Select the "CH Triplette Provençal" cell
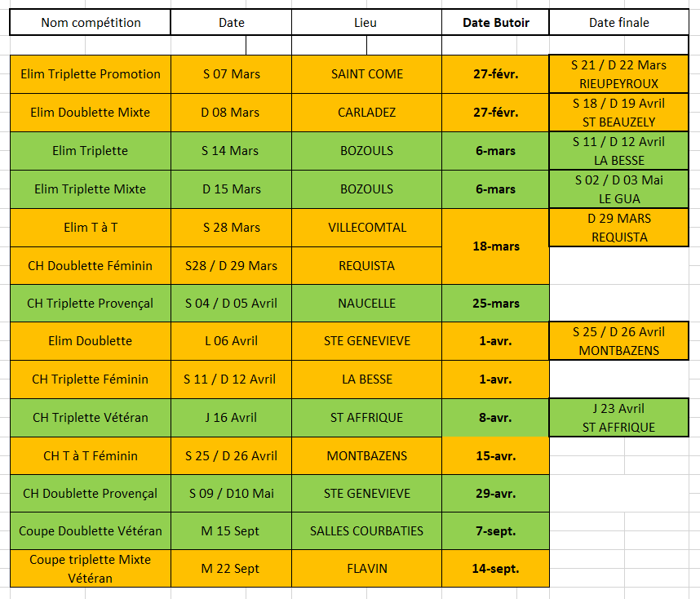Screen dimensions: 700x599 click(91, 303)
